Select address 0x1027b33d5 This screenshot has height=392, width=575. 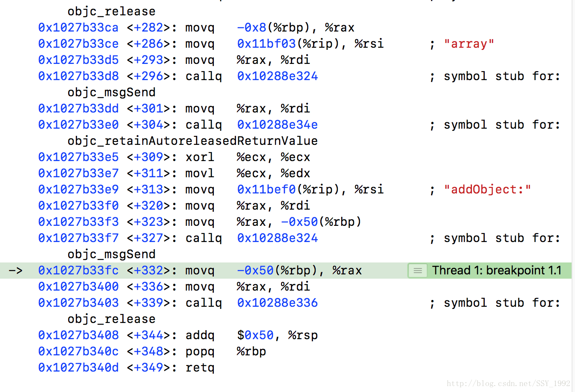(x=78, y=60)
